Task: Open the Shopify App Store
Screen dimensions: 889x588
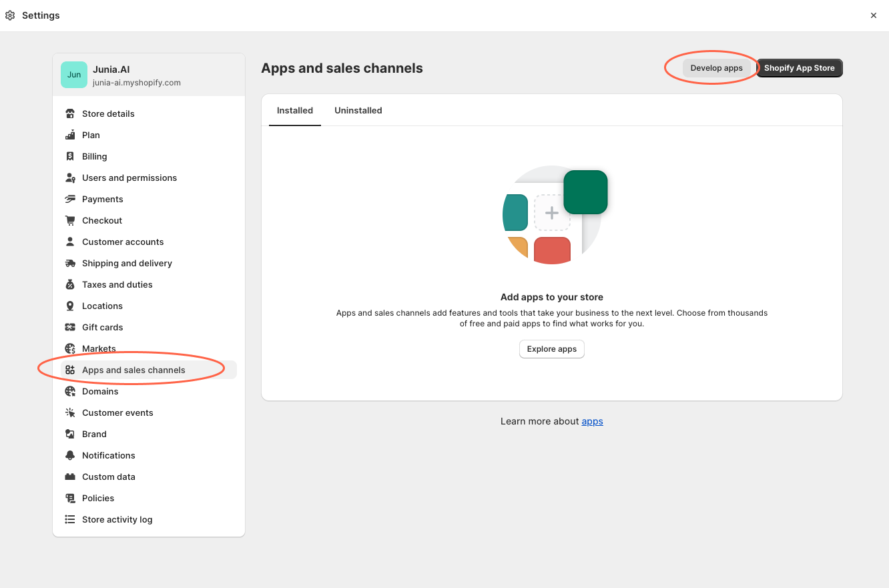Action: 799,67
